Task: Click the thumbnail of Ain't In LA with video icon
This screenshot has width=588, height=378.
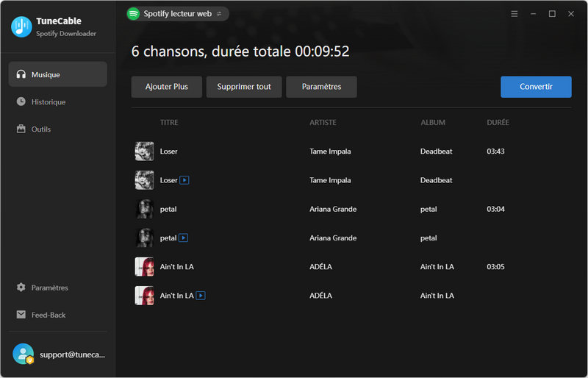Action: (144, 296)
